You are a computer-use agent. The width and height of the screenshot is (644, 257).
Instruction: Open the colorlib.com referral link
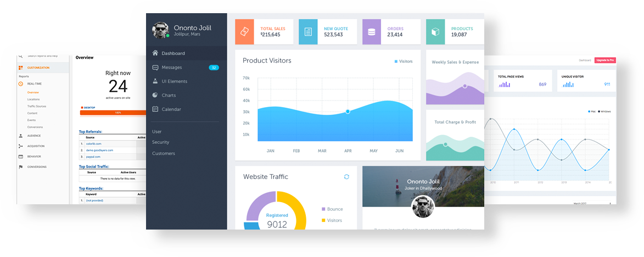(94, 144)
